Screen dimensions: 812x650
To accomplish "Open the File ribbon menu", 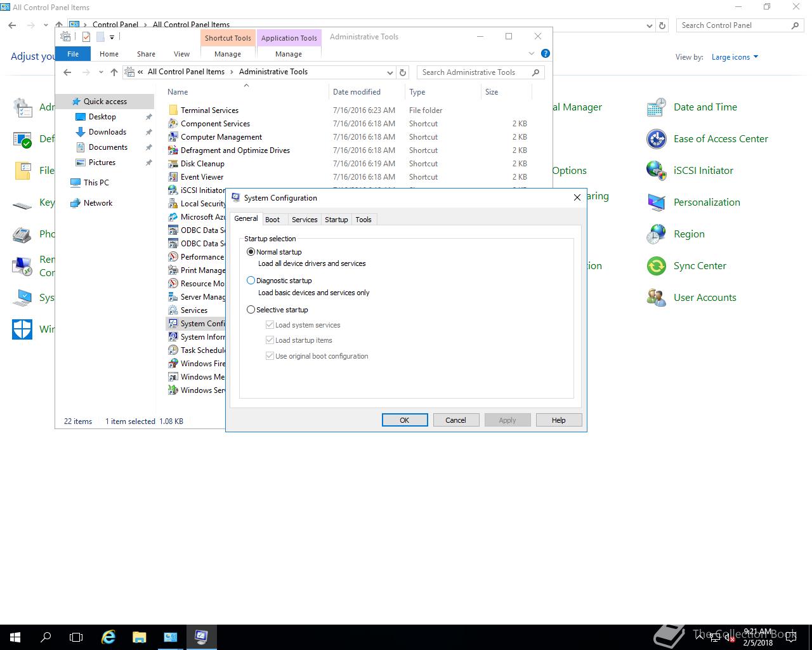I will 73,54.
